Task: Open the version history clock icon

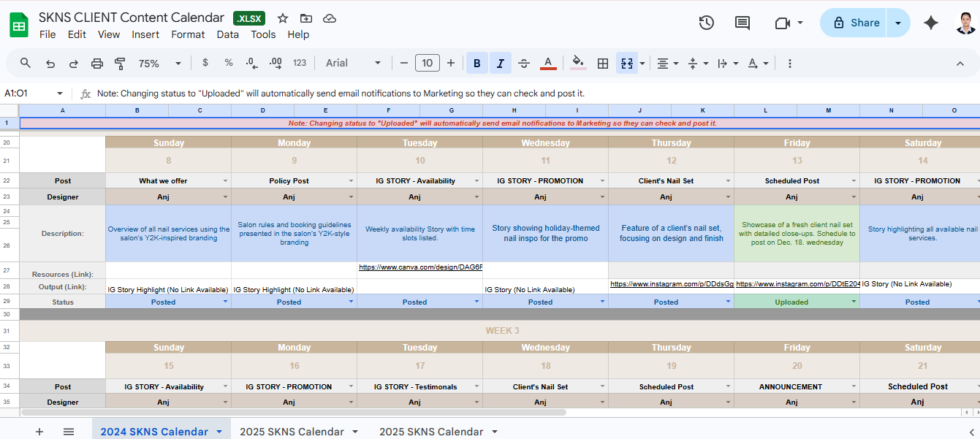Action: click(706, 23)
